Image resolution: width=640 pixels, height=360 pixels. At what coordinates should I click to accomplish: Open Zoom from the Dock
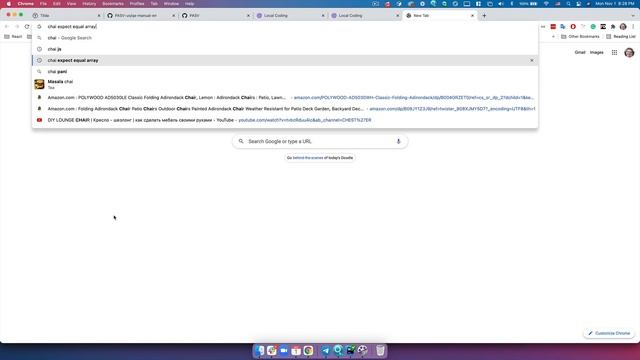tap(284, 350)
